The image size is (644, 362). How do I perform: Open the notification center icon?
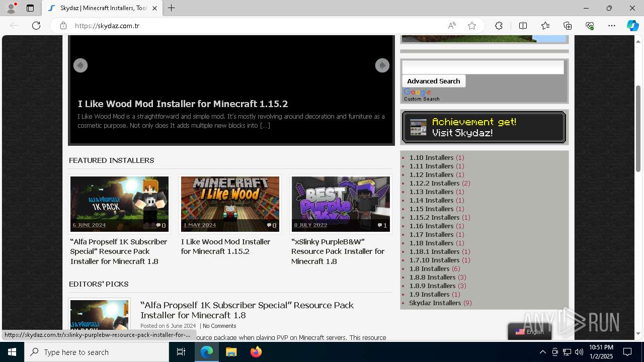click(627, 352)
